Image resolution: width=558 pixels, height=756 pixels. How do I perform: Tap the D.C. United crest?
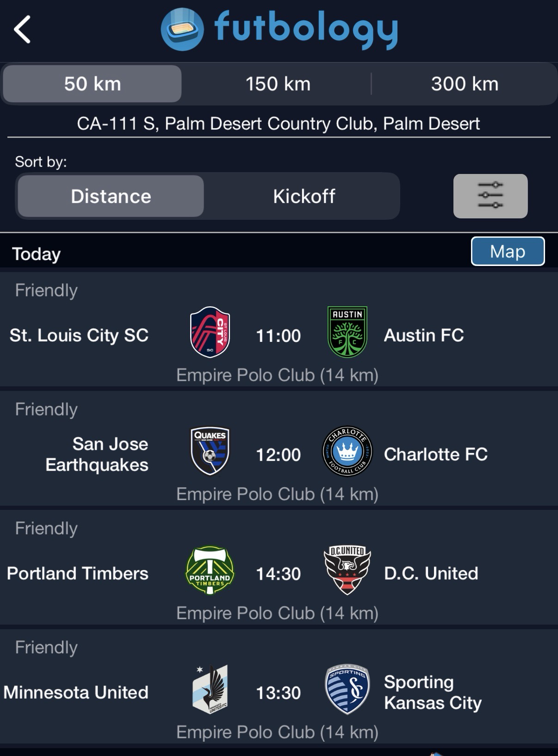(347, 570)
